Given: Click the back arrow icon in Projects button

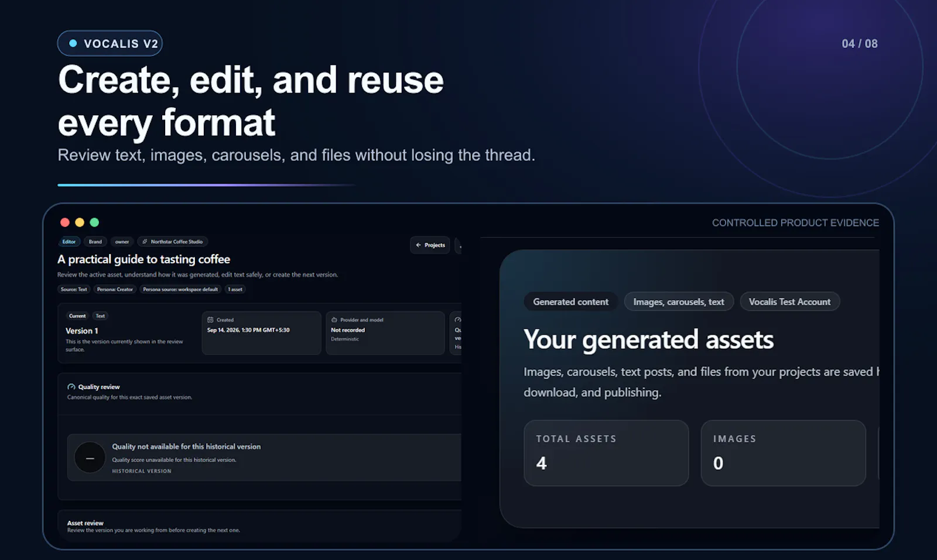Looking at the screenshot, I should click(x=418, y=245).
